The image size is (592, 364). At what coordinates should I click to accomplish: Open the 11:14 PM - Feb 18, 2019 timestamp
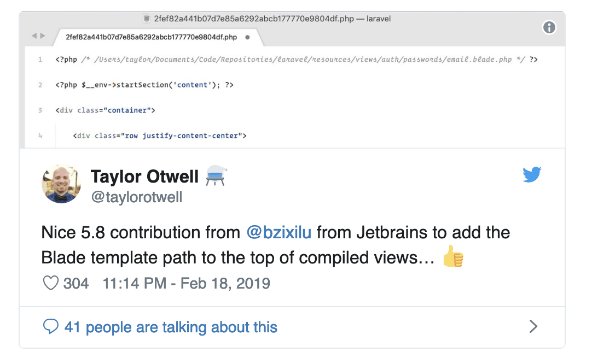tap(187, 283)
